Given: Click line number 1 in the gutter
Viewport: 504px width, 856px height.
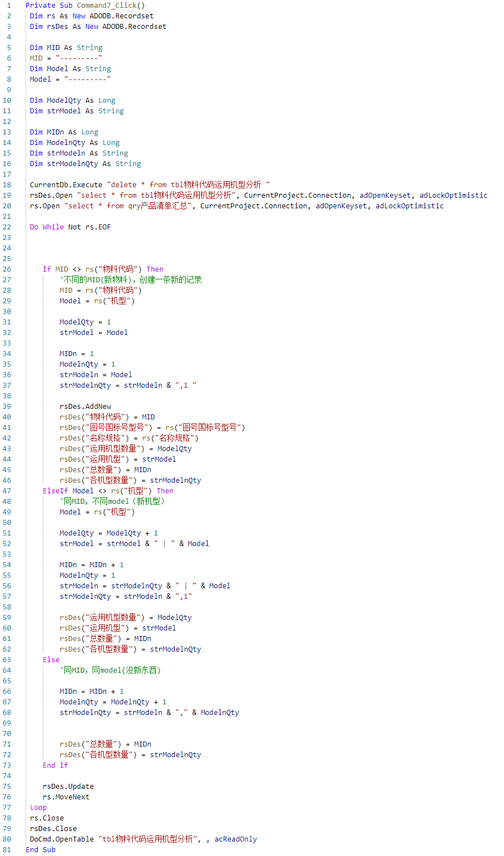Looking at the screenshot, I should click(x=9, y=6).
